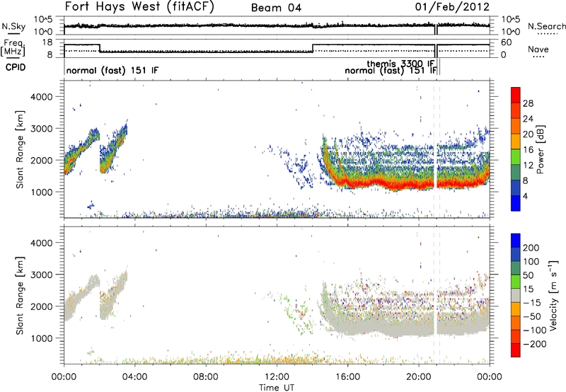Click the 'CPID' label
566x392 pixels.
coord(16,67)
